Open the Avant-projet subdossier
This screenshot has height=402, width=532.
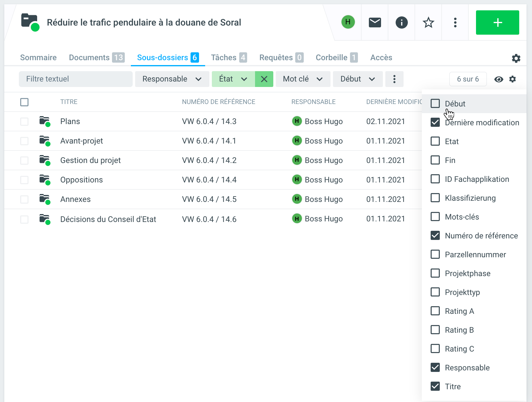82,141
